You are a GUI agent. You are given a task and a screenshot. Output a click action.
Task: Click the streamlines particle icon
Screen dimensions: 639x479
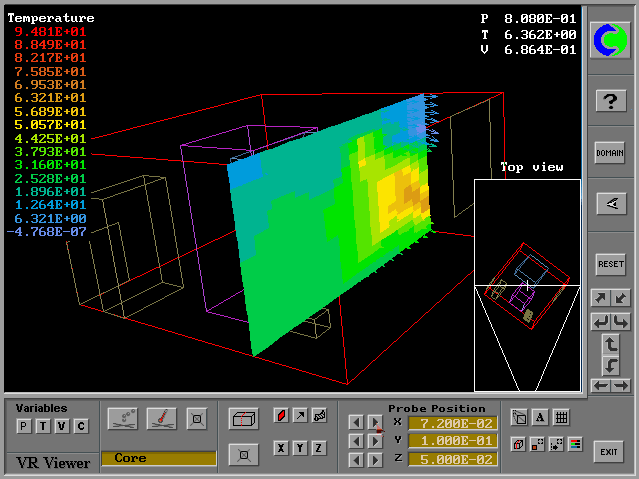[122, 417]
